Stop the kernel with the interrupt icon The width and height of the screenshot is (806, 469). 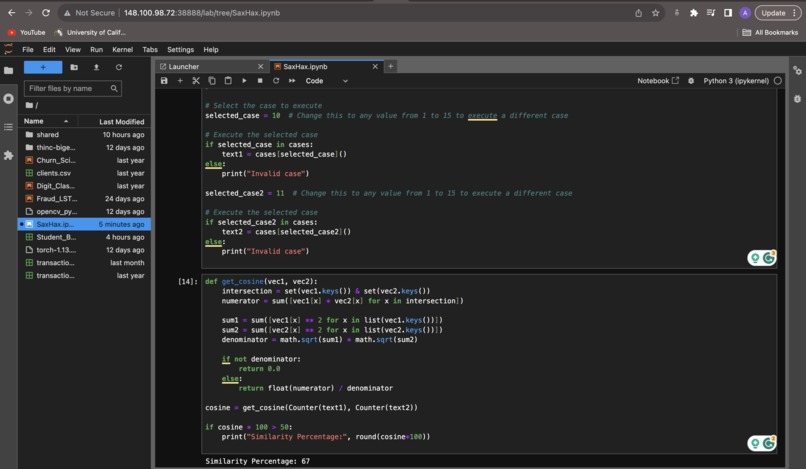pyautogui.click(x=260, y=81)
